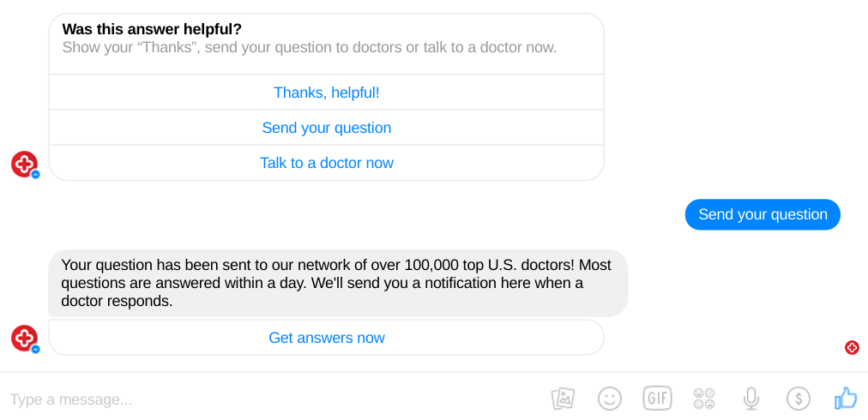Click "Get answers now" button
868x420 pixels.
[327, 338]
